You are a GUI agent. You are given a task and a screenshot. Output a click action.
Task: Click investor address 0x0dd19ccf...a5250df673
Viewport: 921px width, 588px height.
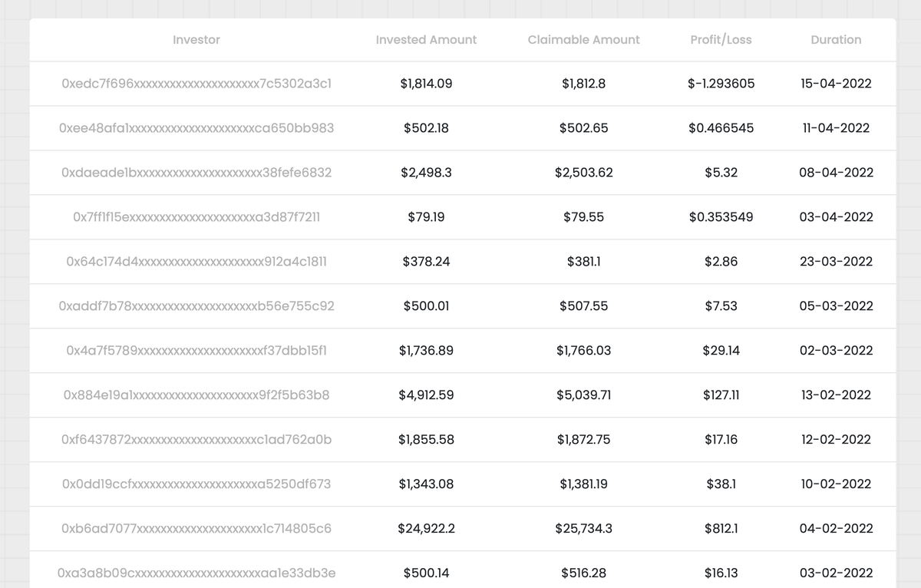tap(196, 484)
